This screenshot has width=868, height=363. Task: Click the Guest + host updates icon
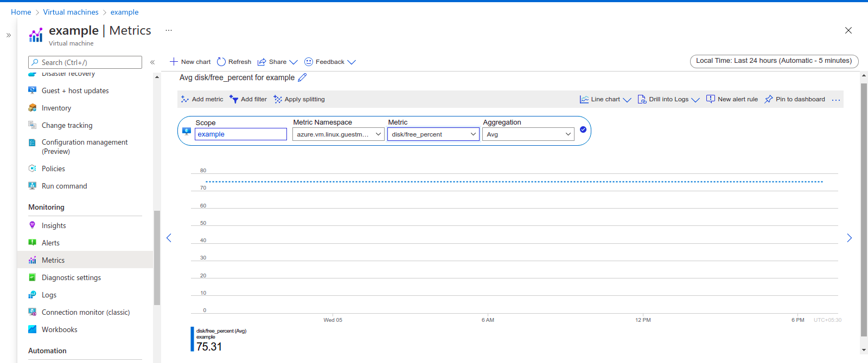32,90
